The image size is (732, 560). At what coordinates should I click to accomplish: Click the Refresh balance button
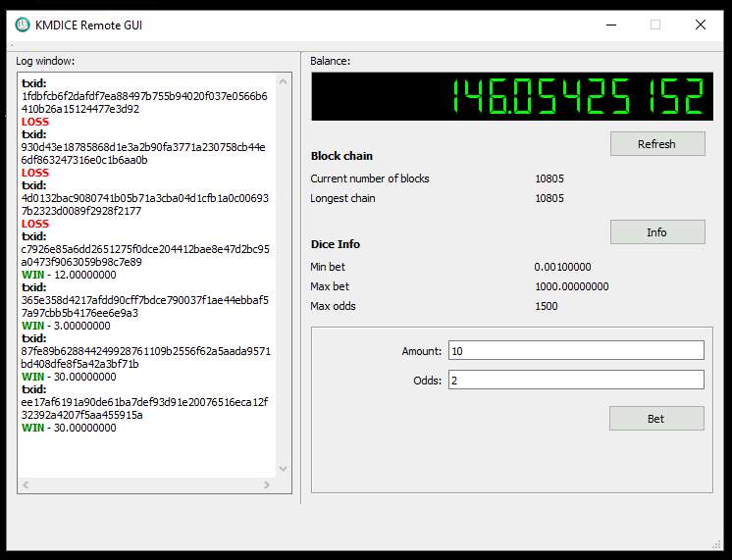point(657,144)
